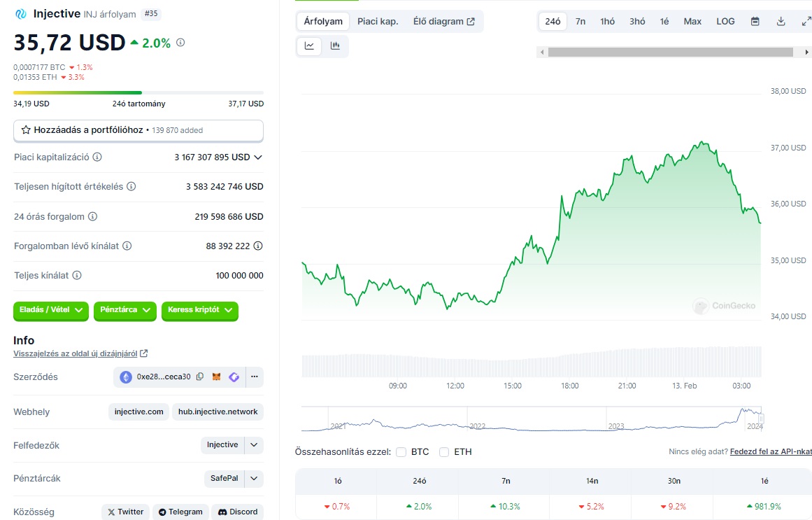The image size is (812, 520).
Task: Open external link icon next to feedback link
Action: 144,353
